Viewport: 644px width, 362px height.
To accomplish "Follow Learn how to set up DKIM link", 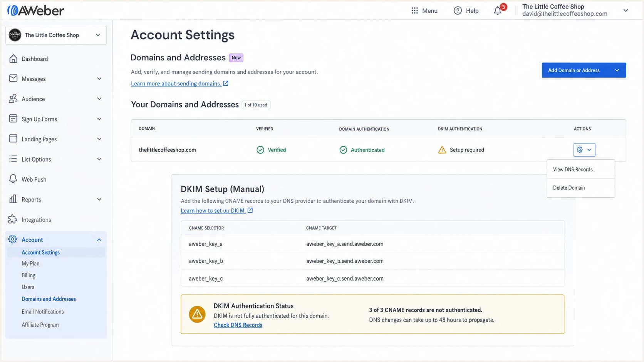I will 213,210.
